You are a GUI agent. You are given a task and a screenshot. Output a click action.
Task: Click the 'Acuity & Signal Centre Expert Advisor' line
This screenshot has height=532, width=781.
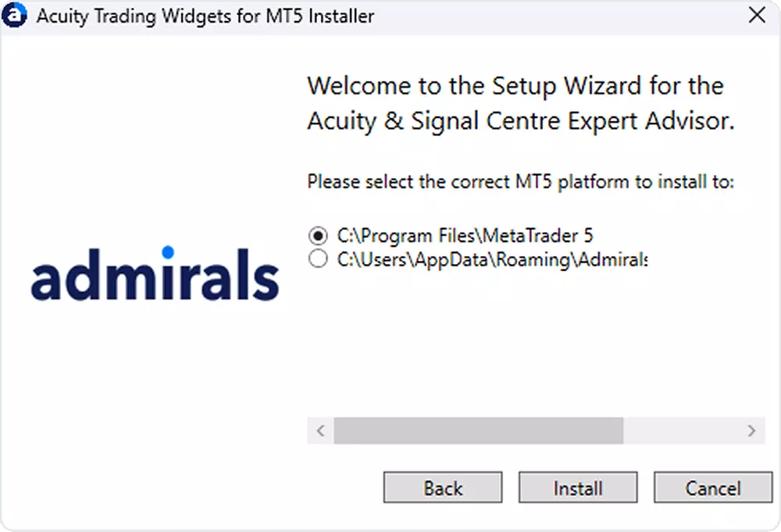(x=521, y=121)
